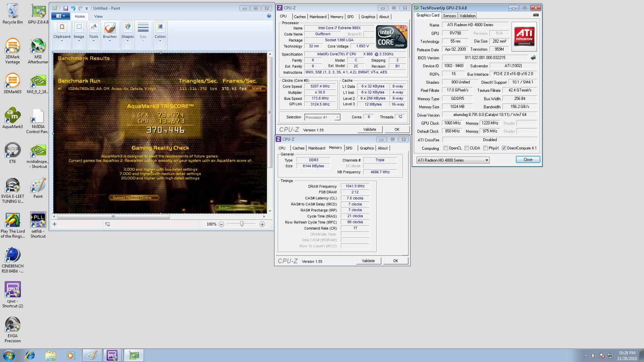Click the volume speaker icon in system tray
Image resolution: width=644 pixels, height=362 pixels.
pos(594,356)
